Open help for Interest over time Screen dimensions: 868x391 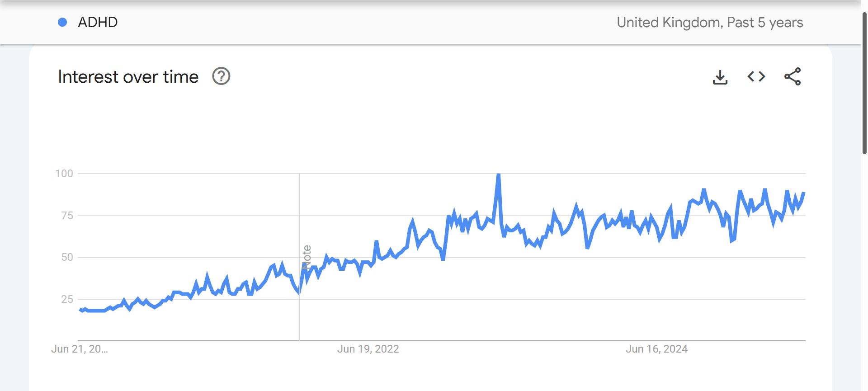pos(221,77)
